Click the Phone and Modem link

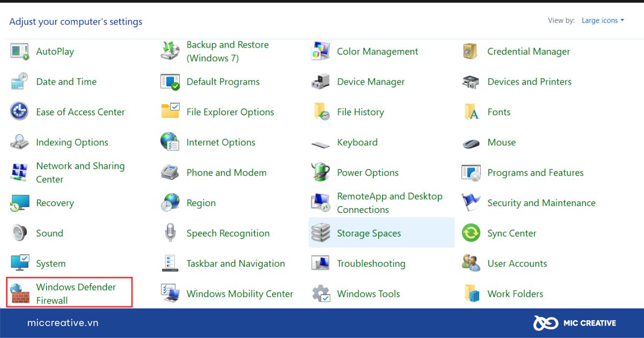[x=226, y=172]
